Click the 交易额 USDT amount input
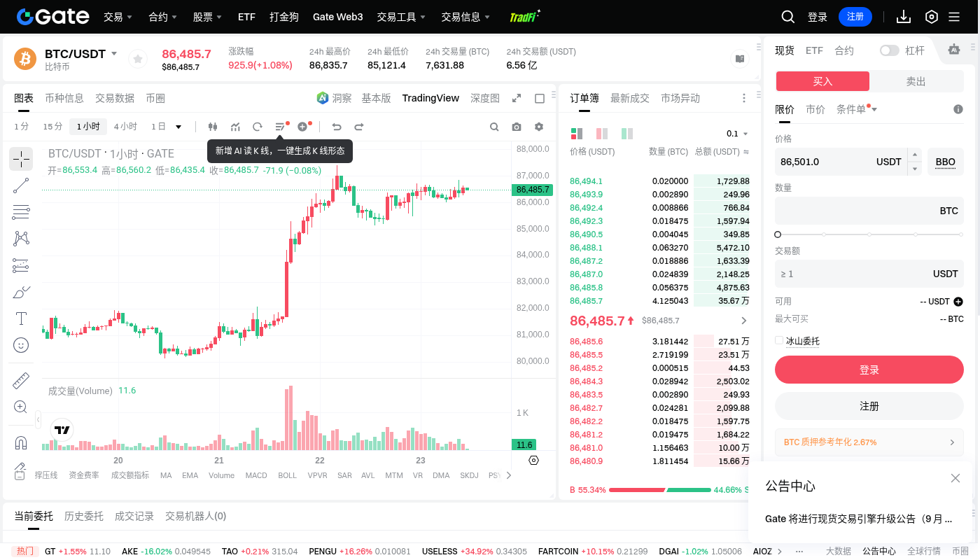 click(869, 274)
